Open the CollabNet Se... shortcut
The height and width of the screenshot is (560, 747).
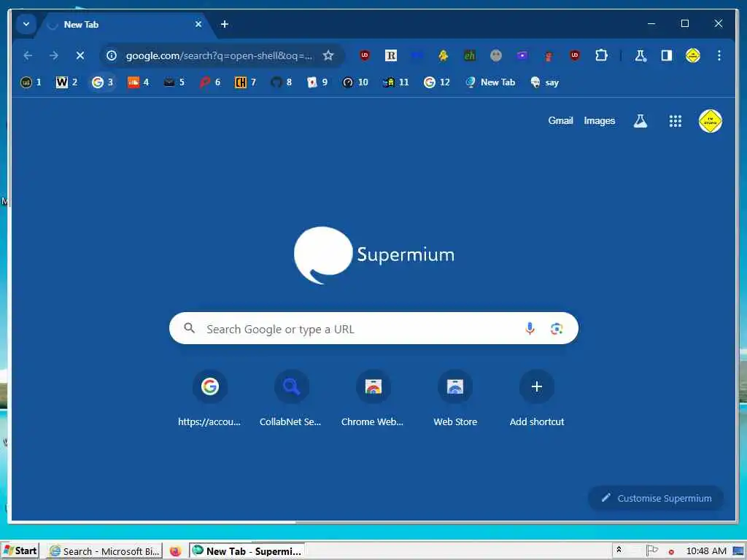click(291, 399)
